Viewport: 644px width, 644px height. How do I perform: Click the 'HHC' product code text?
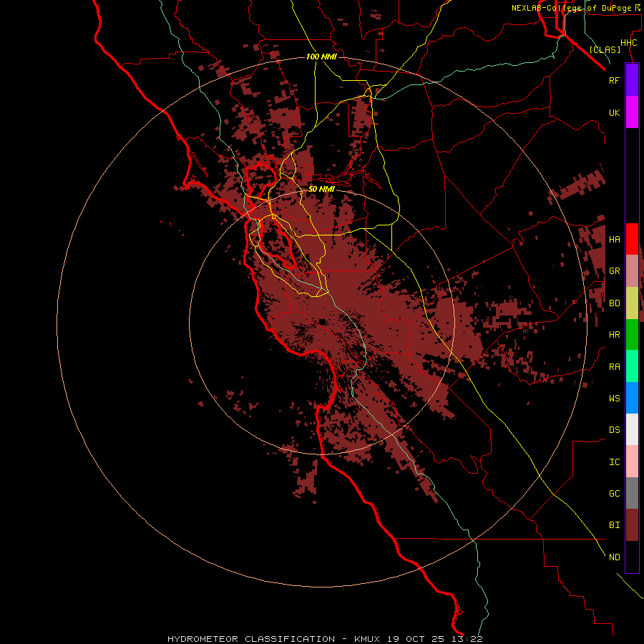pos(628,43)
